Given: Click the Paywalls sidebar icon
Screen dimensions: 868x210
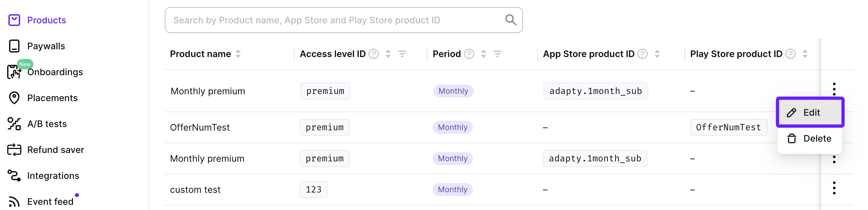Looking at the screenshot, I should tap(14, 46).
